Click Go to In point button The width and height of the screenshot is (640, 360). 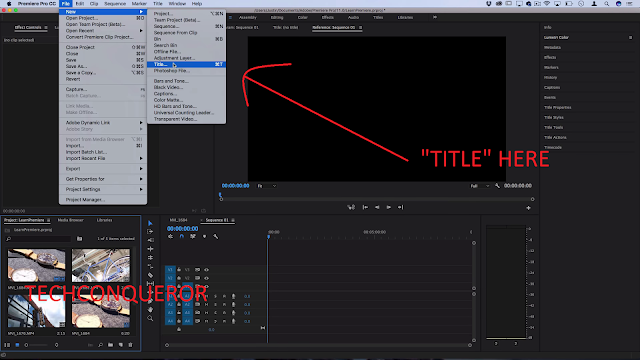(365, 207)
